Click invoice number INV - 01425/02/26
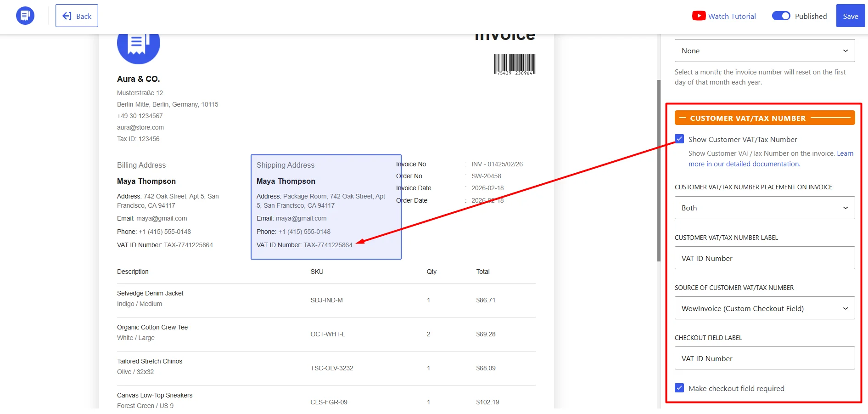The width and height of the screenshot is (868, 414). pyautogui.click(x=497, y=164)
